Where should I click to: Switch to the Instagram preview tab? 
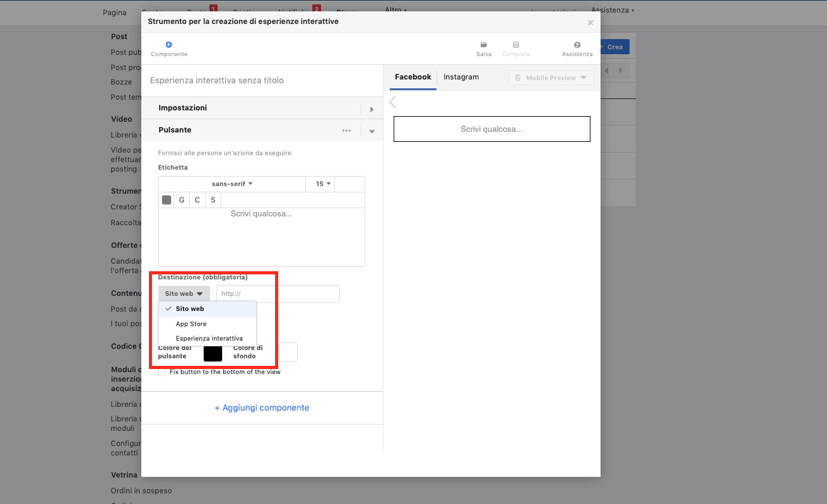(461, 77)
